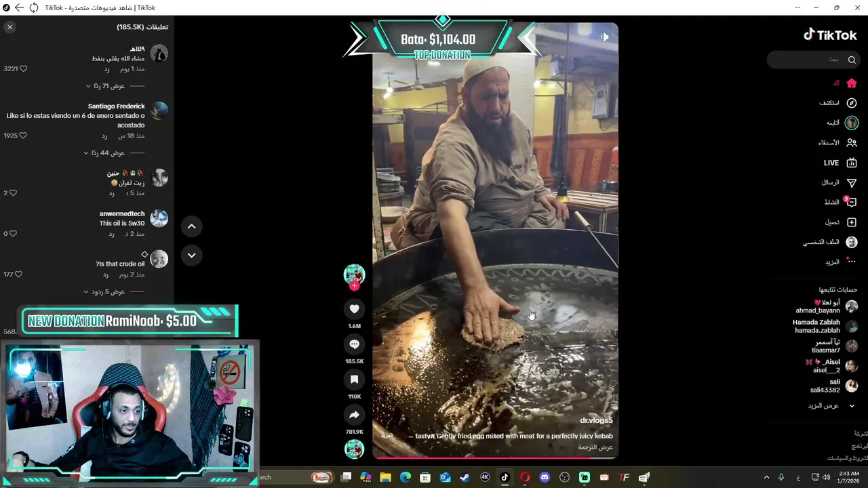Open the username anwermedtech

click(x=122, y=214)
